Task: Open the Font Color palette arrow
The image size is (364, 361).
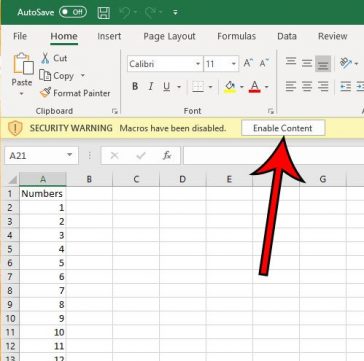Action: tap(267, 87)
